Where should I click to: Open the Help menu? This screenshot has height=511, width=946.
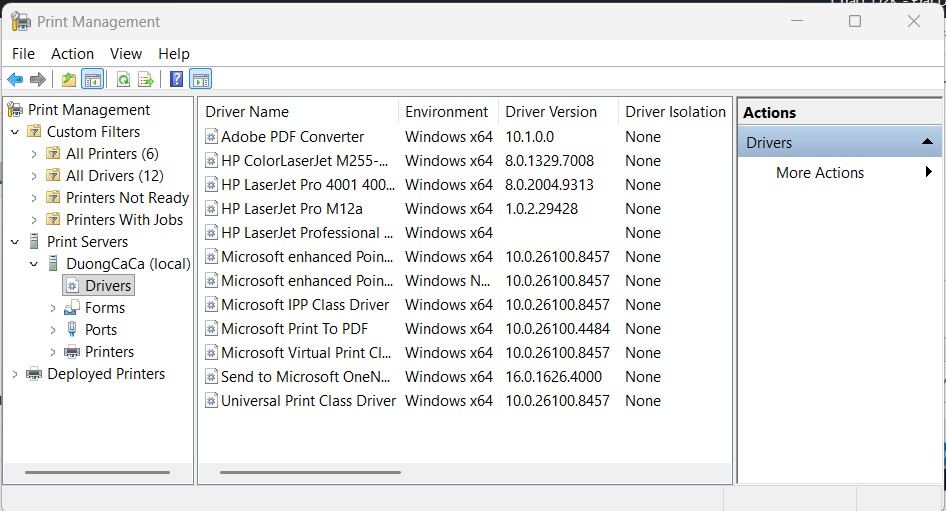point(174,54)
